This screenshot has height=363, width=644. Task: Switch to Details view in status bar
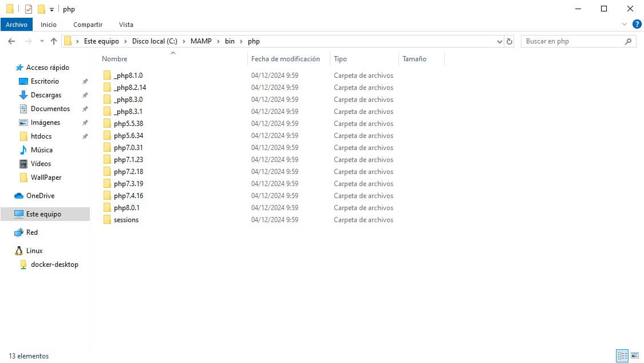coord(622,356)
